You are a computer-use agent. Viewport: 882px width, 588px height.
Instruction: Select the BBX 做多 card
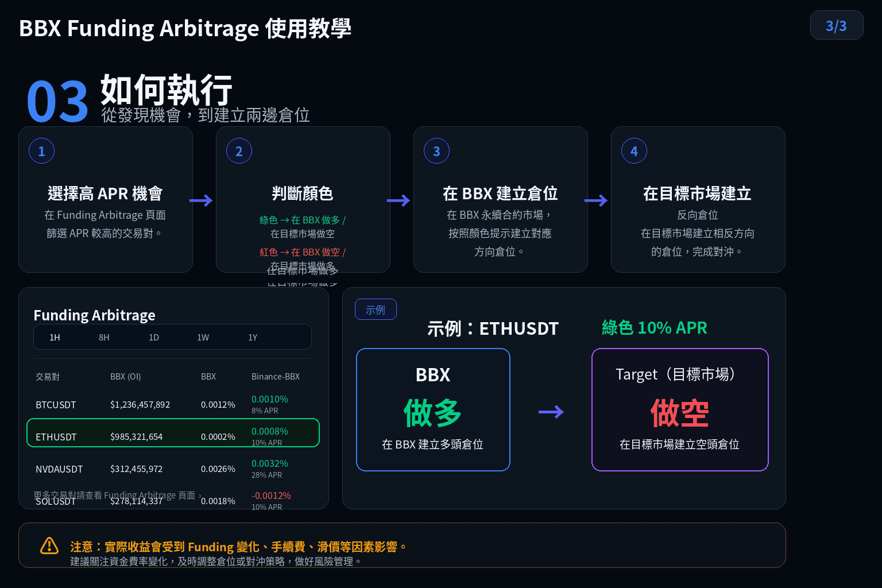point(433,409)
